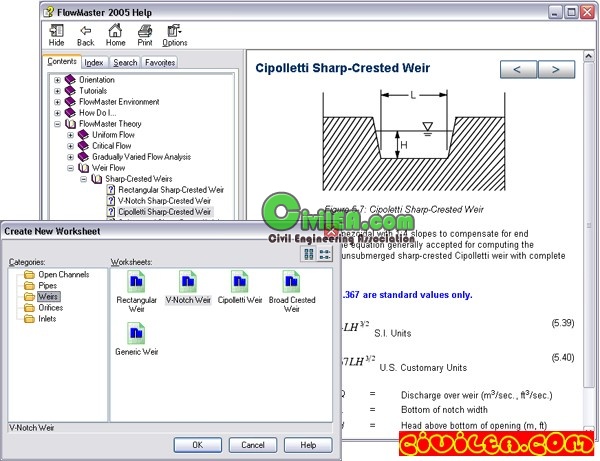Click the Tutorials book icon

tap(70, 91)
